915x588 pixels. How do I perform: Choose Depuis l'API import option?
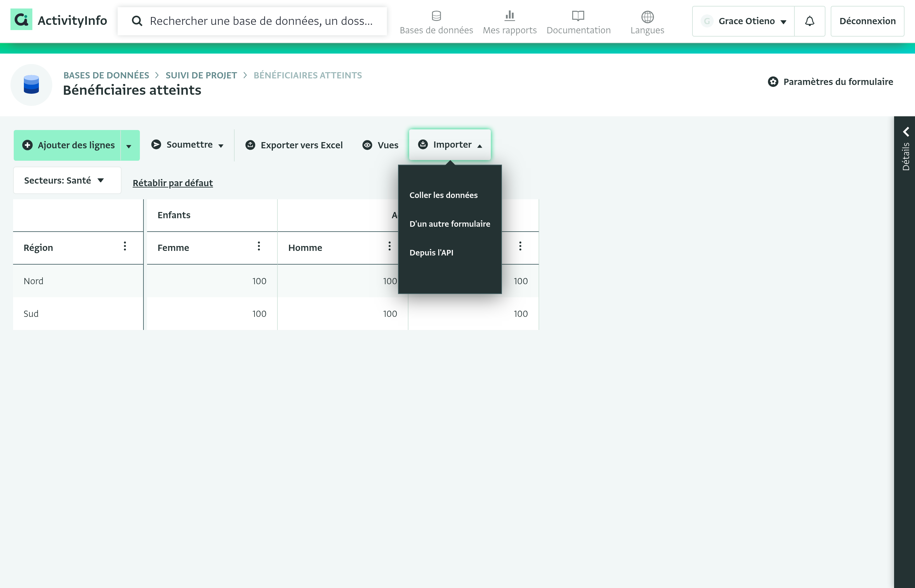pyautogui.click(x=431, y=253)
